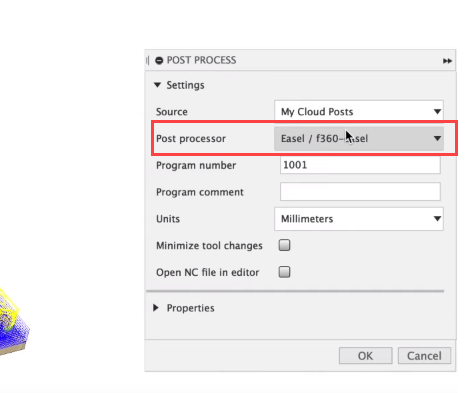This screenshot has width=469, height=393.
Task: Click the Program number field with 1001
Action: (360, 165)
